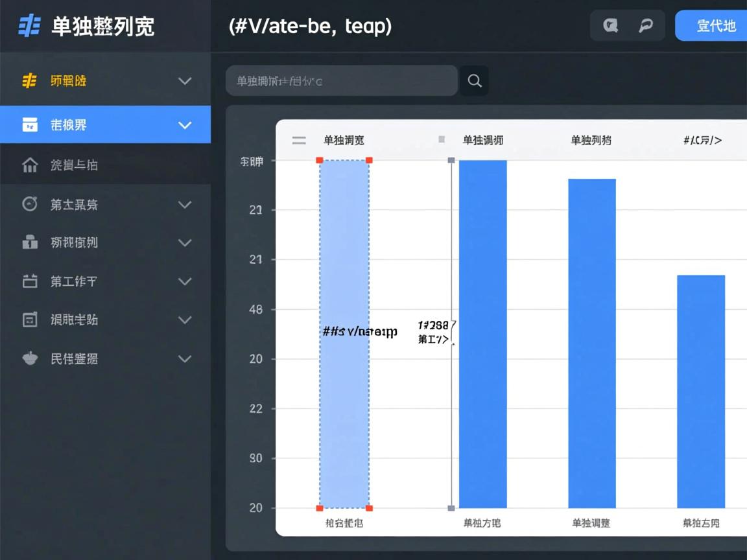Click the radio icon beside 调服 entry

(x=30, y=320)
